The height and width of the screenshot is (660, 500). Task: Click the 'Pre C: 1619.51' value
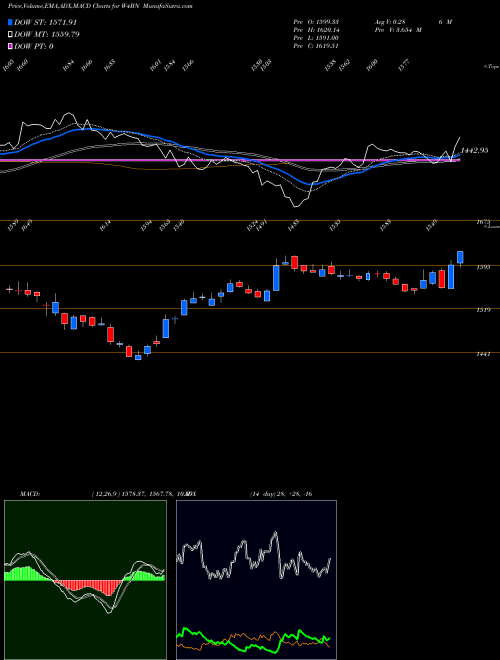pos(316,46)
